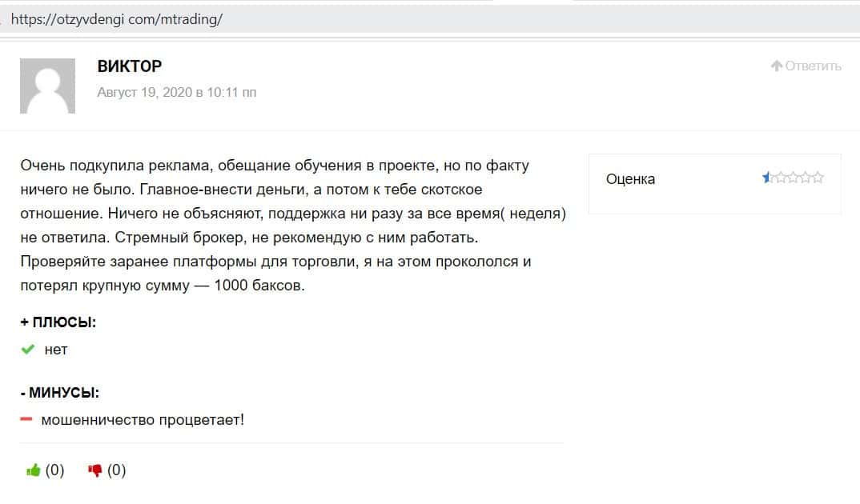This screenshot has height=504, width=860.
Task: Click the мошенничество процветает text
Action: point(143,418)
